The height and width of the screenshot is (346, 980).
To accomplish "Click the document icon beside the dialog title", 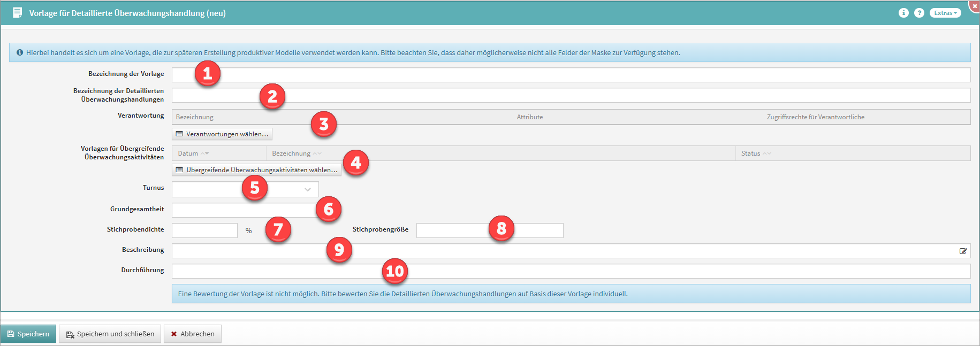I will [17, 13].
